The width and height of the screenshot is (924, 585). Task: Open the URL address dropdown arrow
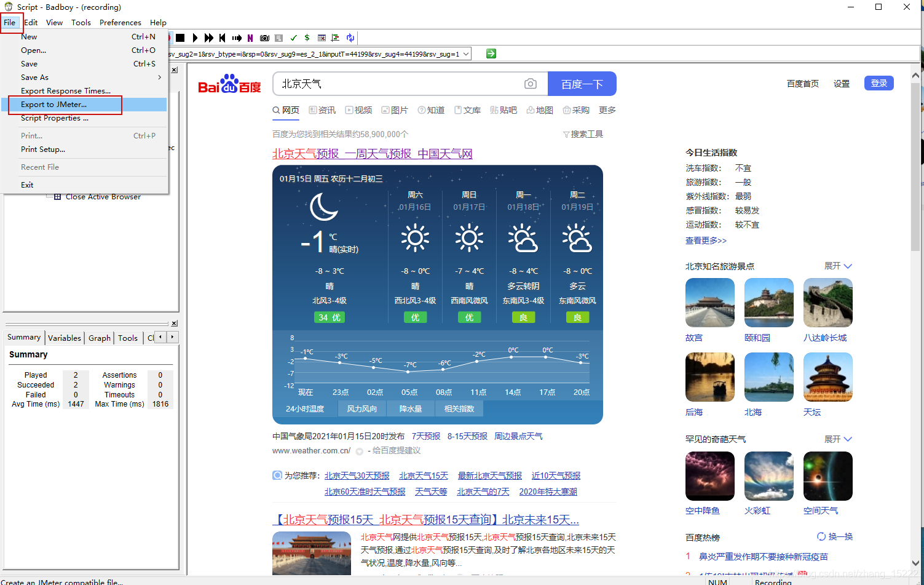(x=466, y=54)
